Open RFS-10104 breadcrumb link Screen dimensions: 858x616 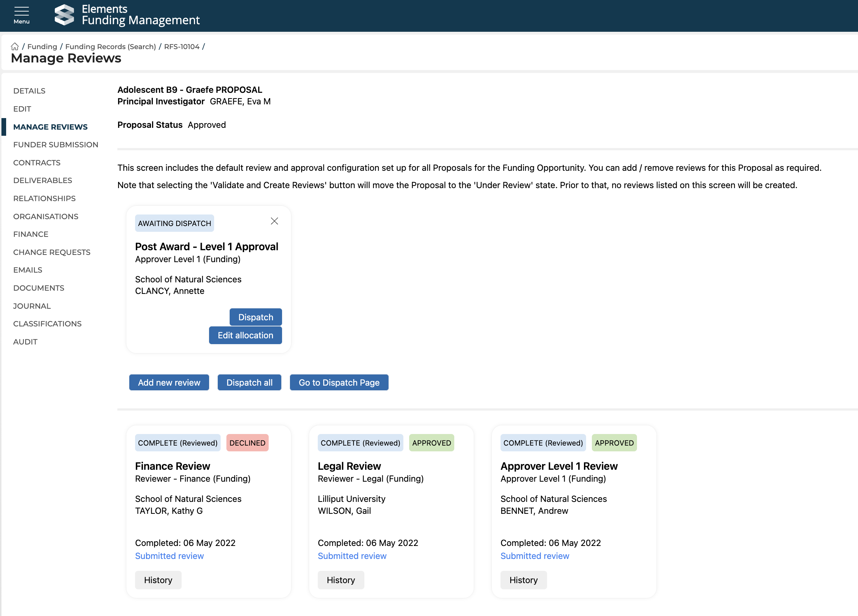tap(182, 47)
